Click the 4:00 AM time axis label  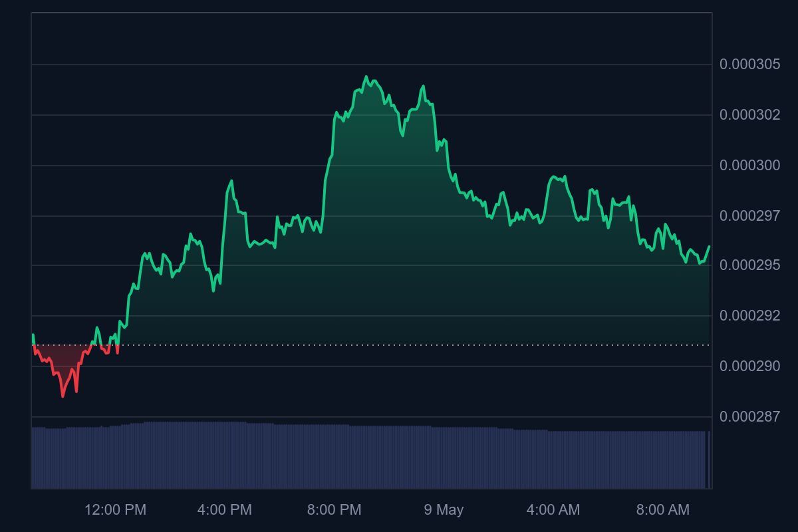click(x=553, y=510)
